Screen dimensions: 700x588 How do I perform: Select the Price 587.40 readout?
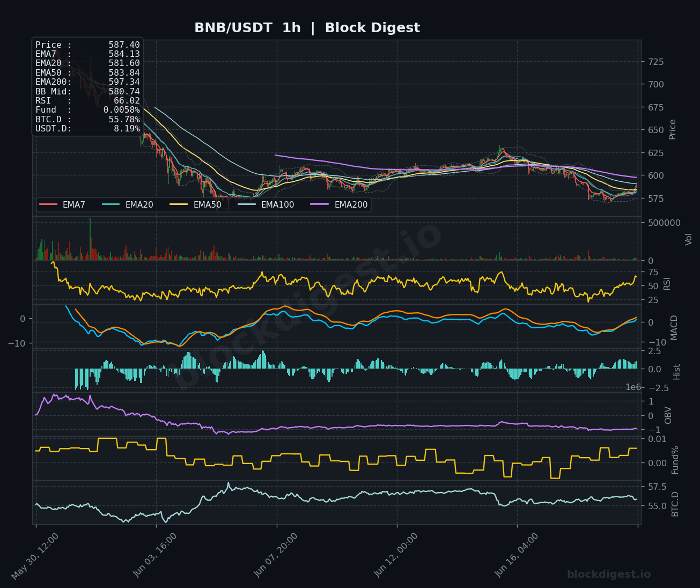coord(87,45)
